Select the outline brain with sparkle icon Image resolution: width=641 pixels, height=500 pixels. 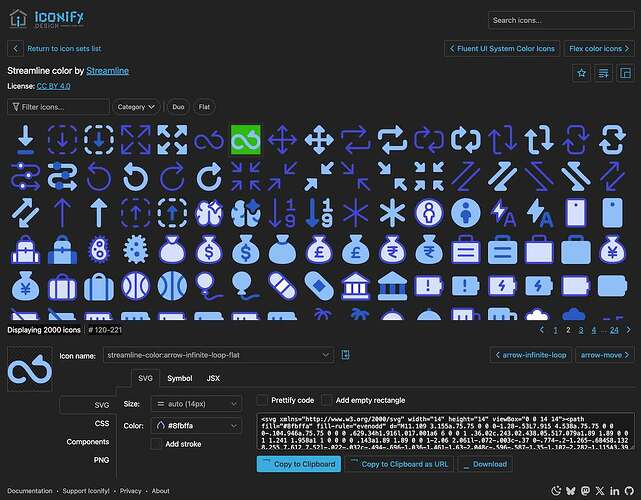click(209, 213)
